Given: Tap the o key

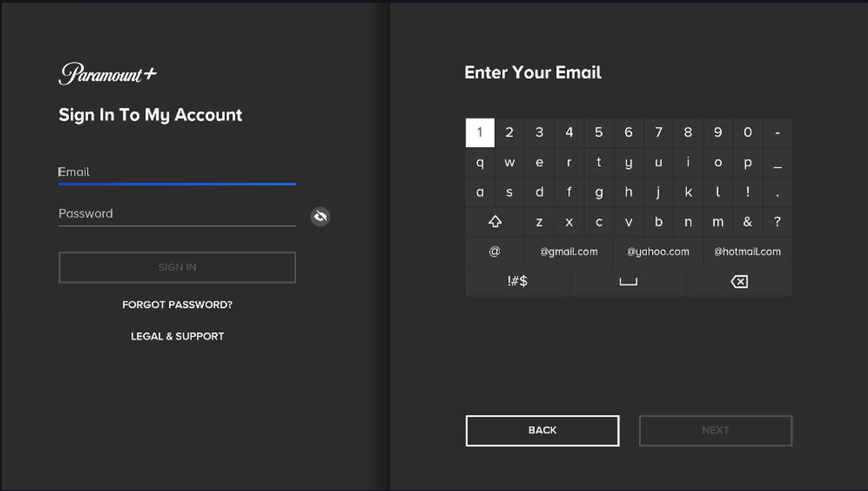Looking at the screenshot, I should [x=718, y=163].
